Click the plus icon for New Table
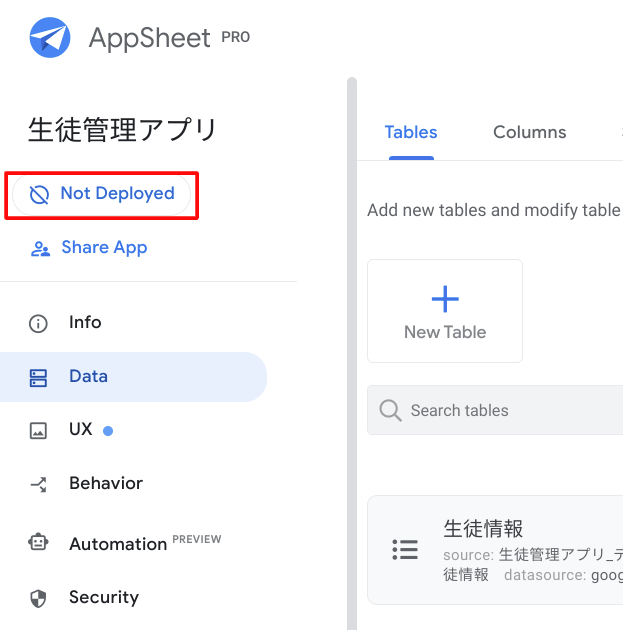 (x=445, y=299)
